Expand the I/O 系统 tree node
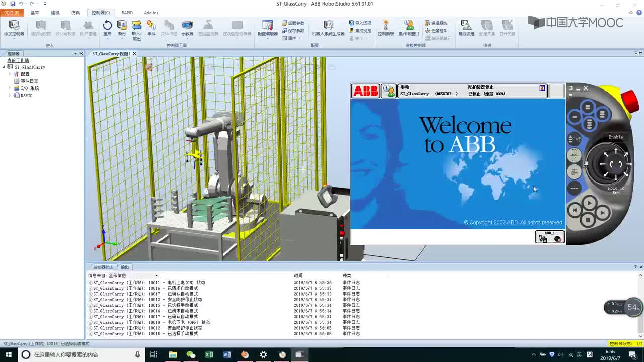This screenshot has width=644, height=362. [10, 88]
